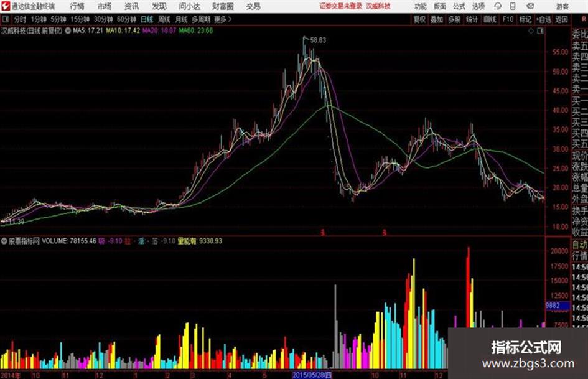Click the MA5: 17.21 indicator value
588x379 pixels.
pos(88,30)
